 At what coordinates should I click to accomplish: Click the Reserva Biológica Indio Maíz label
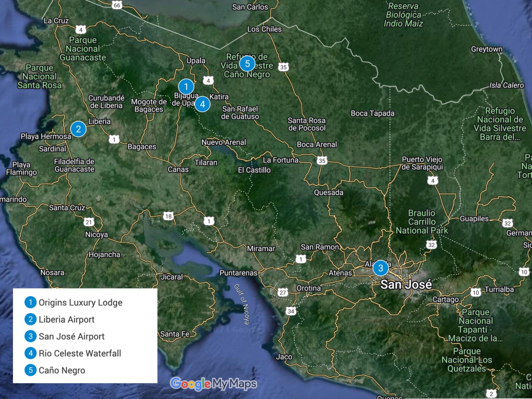click(x=403, y=15)
